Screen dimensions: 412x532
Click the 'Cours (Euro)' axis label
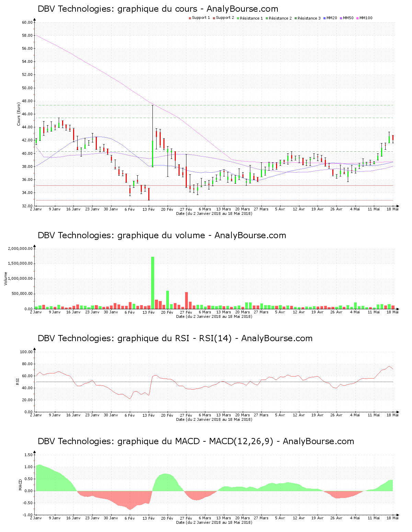19,114
